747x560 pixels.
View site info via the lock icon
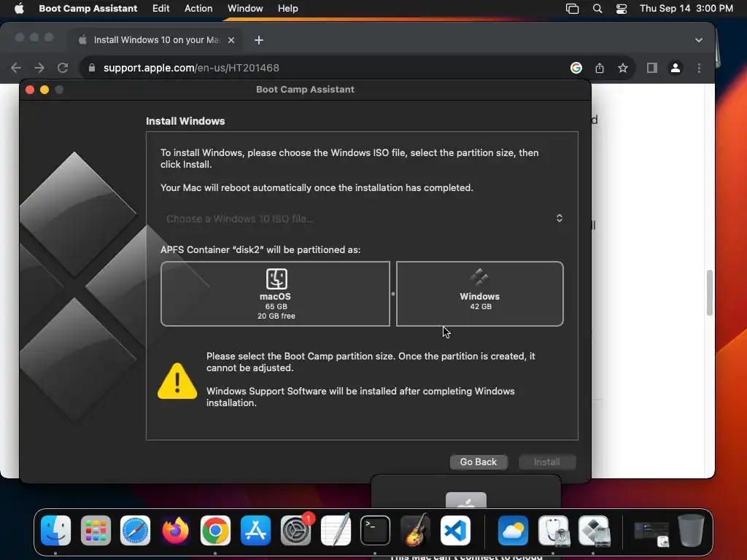click(92, 68)
